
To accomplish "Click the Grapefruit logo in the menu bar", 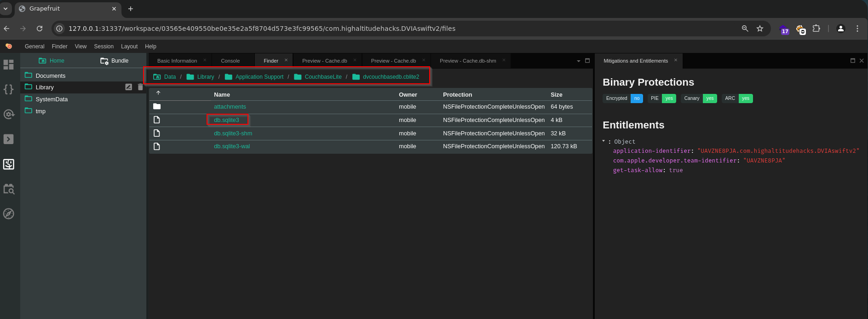I will pos(9,46).
